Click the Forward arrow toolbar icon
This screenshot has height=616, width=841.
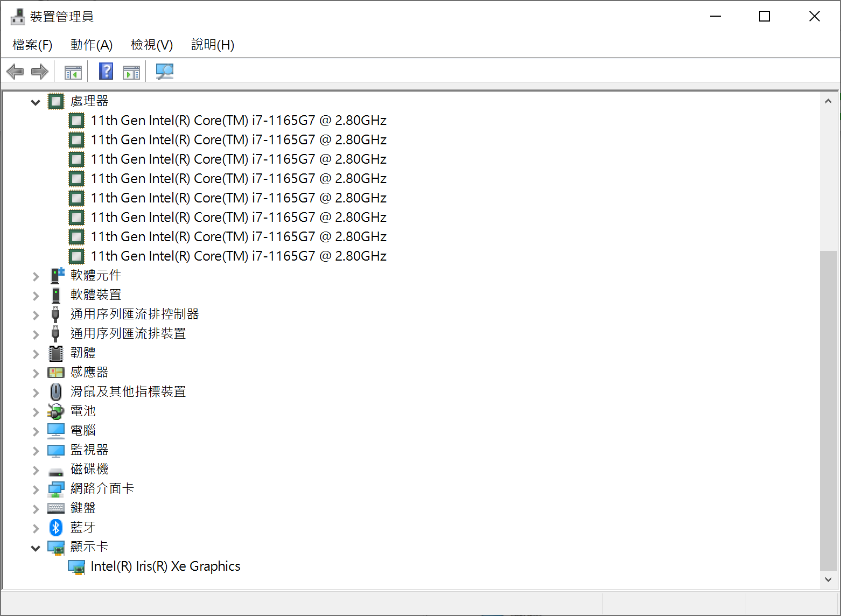(x=40, y=72)
